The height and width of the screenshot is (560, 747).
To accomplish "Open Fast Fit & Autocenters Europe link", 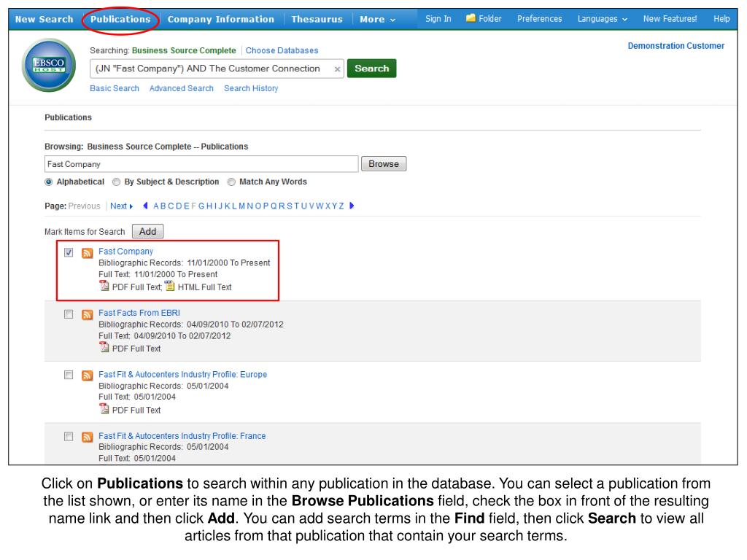I will pos(182,374).
